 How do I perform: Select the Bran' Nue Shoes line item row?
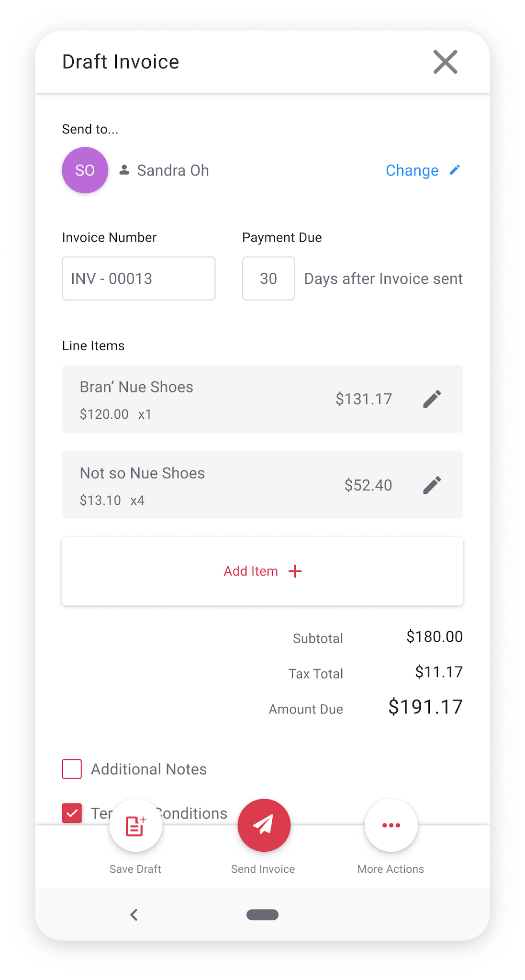[215, 399]
